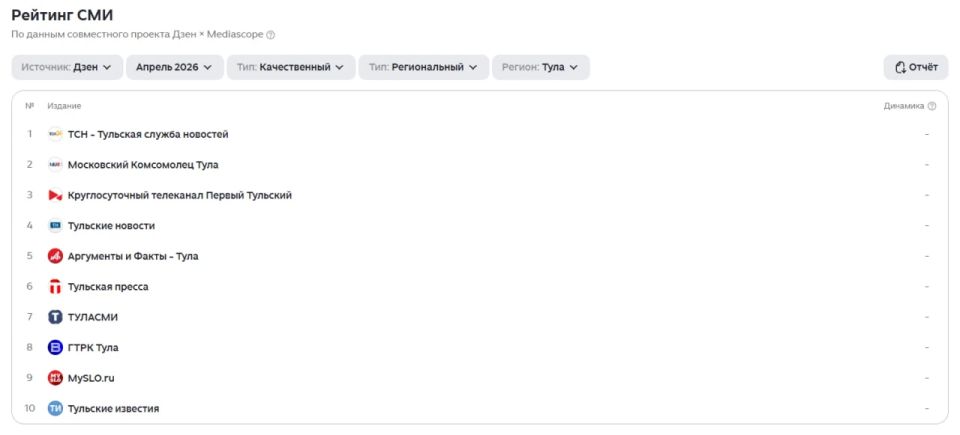Click the ГТРК Тула blue logo
960x435 pixels.
coord(55,347)
